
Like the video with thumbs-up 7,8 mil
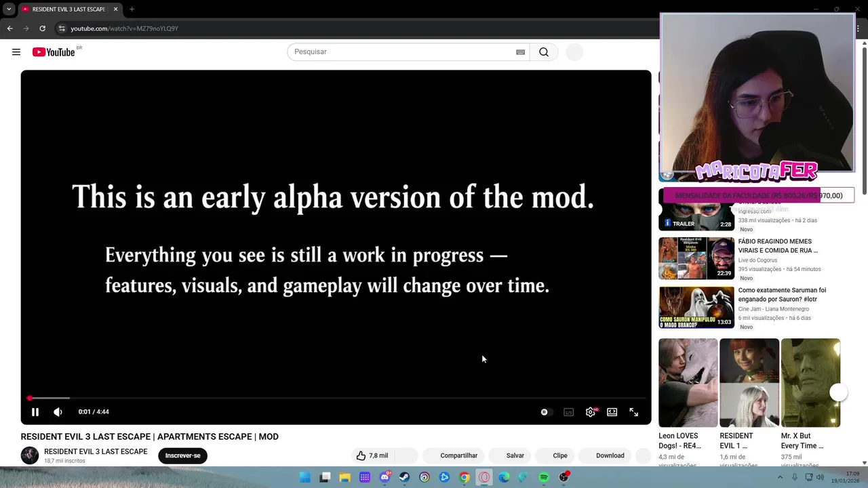pos(373,455)
